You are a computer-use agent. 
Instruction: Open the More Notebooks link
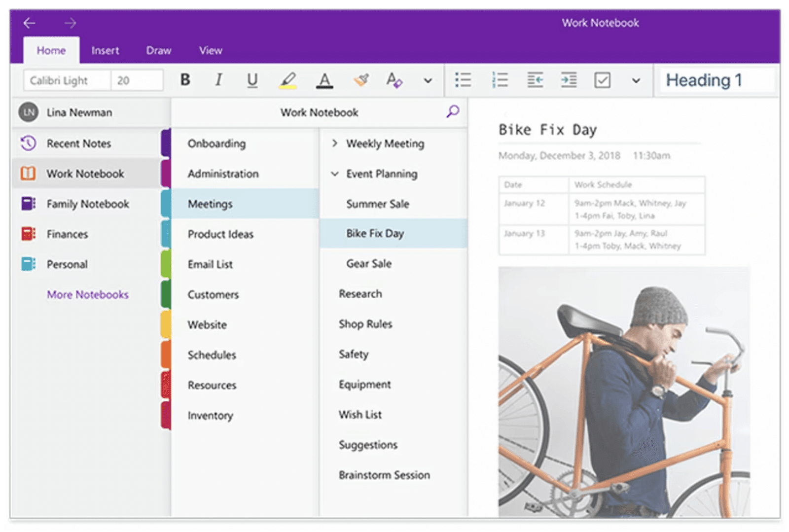(88, 294)
